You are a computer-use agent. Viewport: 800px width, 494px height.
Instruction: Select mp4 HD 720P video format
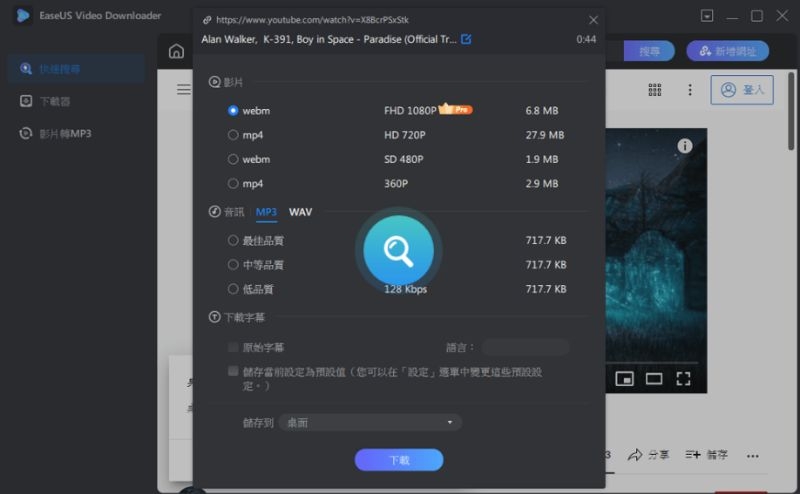[x=233, y=134]
